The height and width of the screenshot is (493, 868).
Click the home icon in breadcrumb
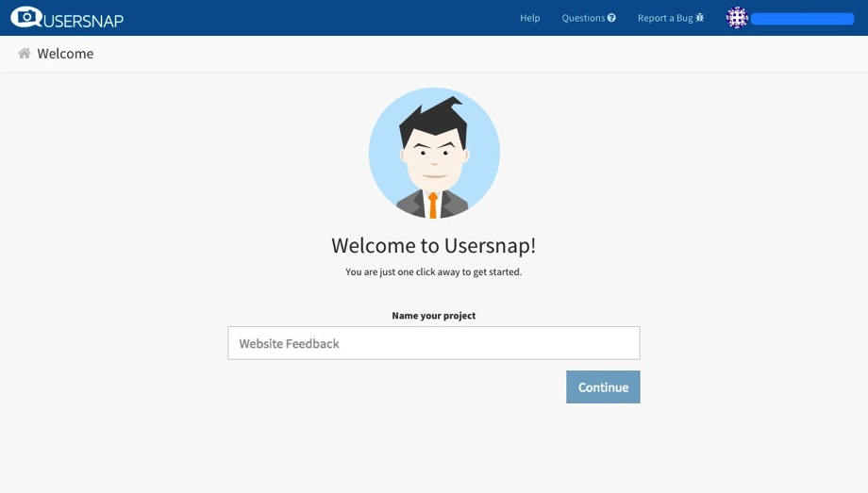point(25,54)
